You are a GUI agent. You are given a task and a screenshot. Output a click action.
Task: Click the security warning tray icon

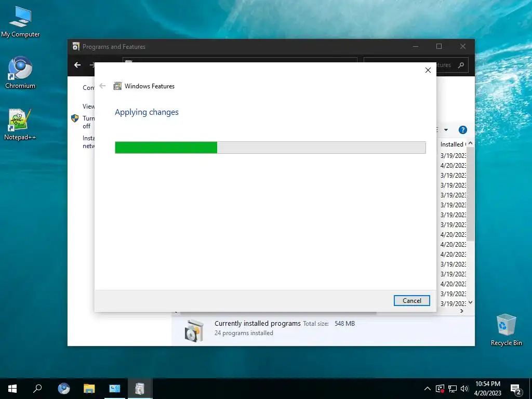coord(440,389)
